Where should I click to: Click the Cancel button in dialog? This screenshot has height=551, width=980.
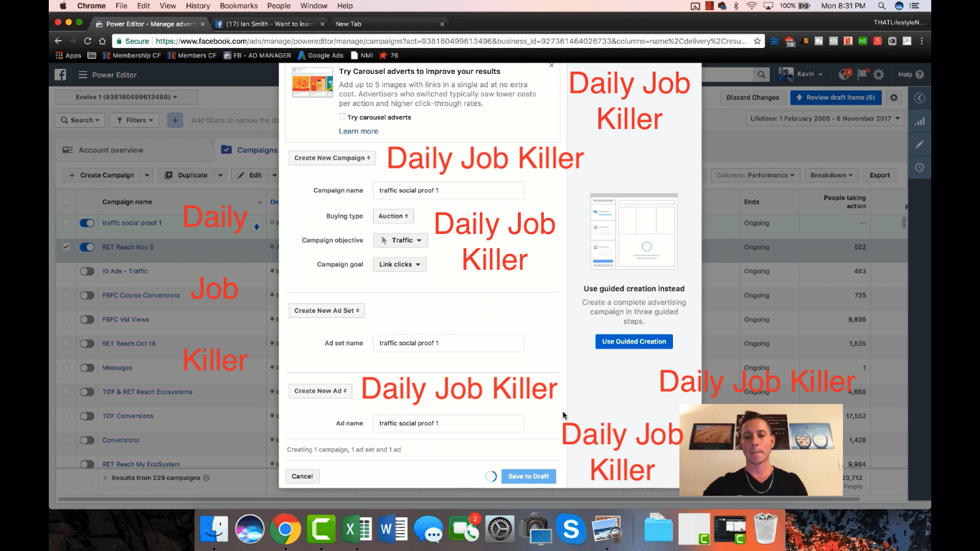click(302, 476)
